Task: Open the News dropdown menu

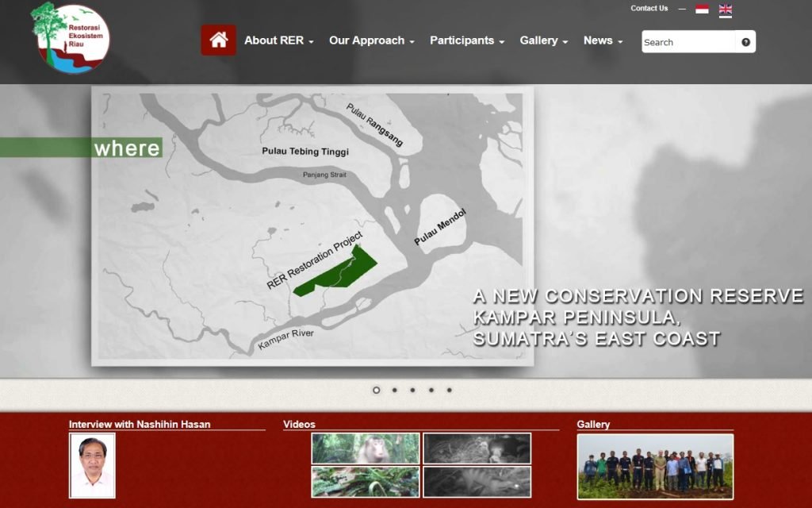Action: pos(599,40)
